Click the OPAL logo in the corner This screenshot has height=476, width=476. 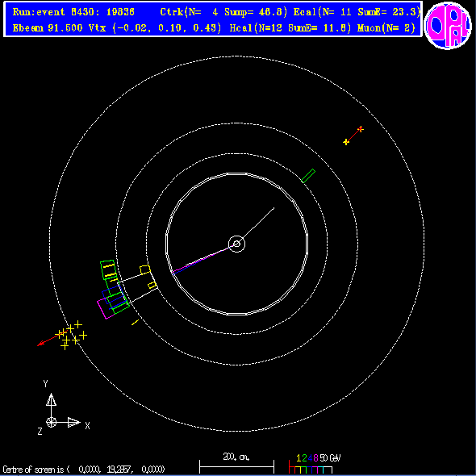tap(448, 26)
